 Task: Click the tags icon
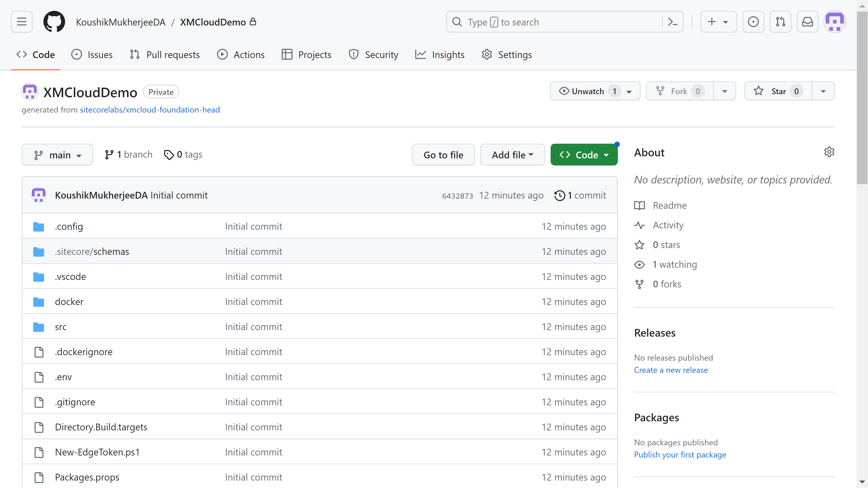click(x=169, y=155)
